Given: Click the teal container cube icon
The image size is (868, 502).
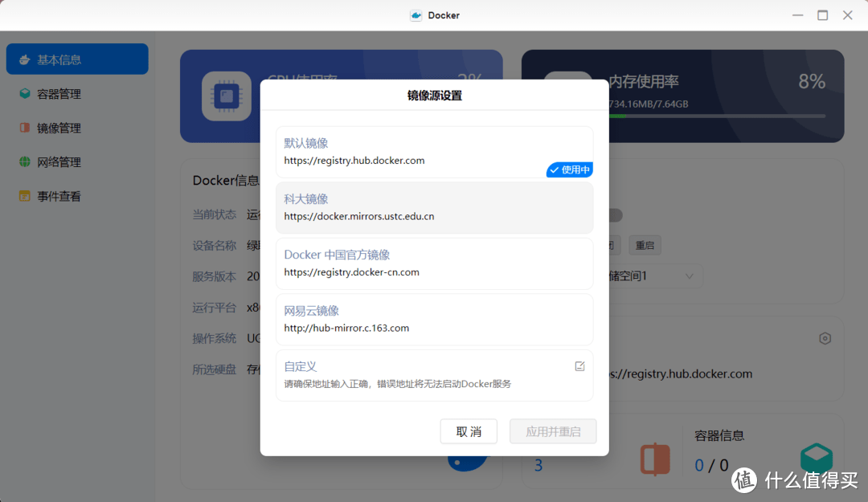Looking at the screenshot, I should (x=817, y=458).
